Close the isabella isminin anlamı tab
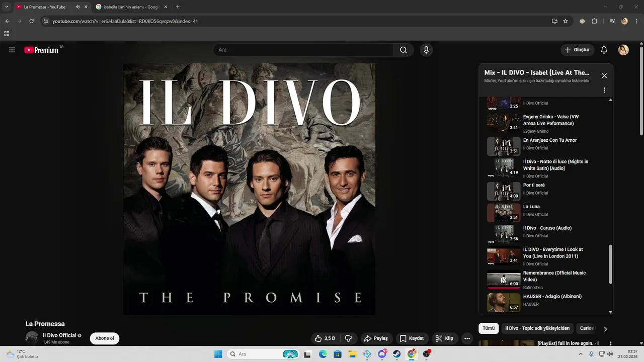 tap(166, 7)
